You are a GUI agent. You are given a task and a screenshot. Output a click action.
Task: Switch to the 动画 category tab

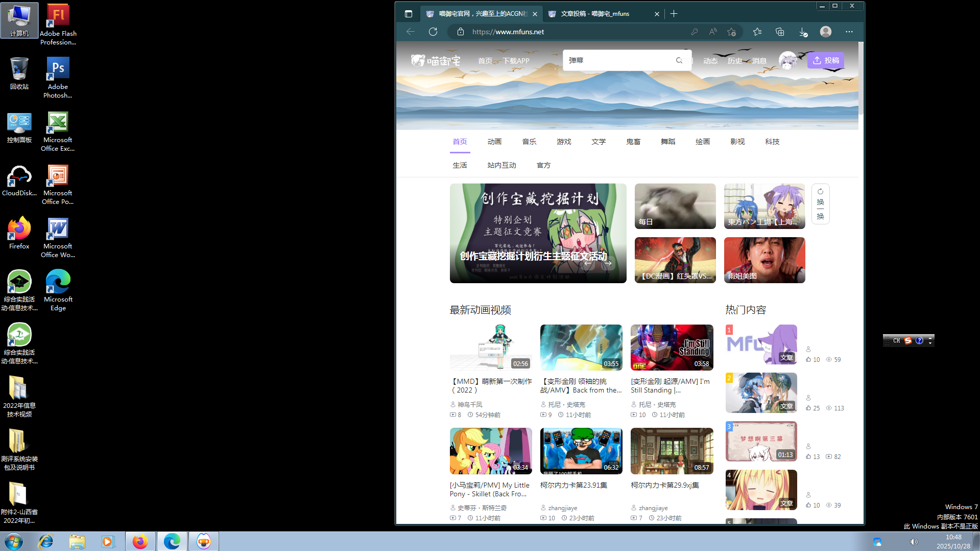(x=494, y=142)
